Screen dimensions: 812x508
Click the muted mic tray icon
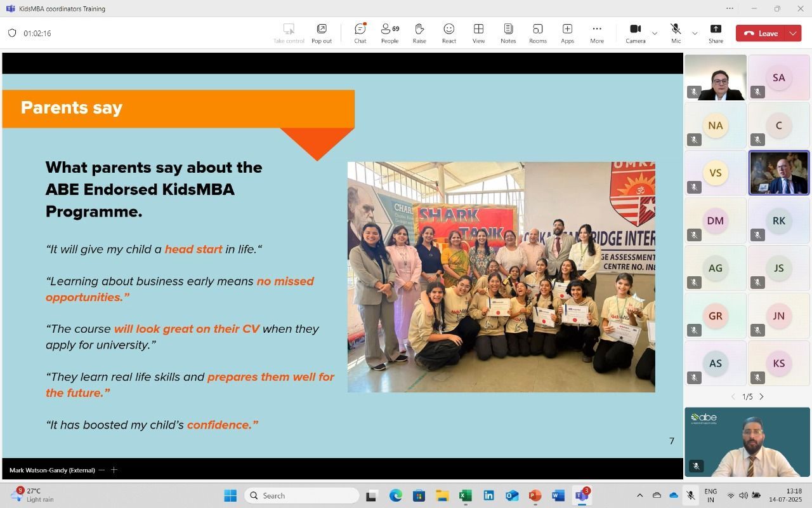[690, 495]
